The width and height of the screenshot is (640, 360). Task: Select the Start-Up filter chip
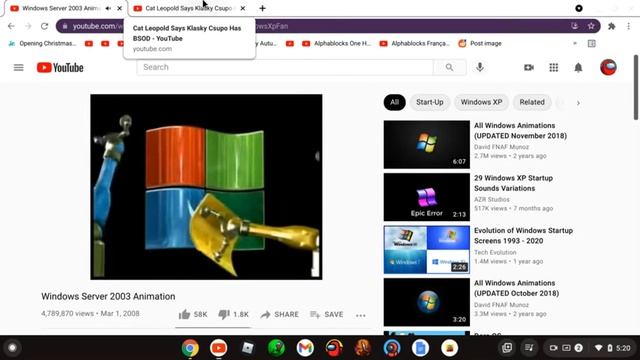coord(429,102)
